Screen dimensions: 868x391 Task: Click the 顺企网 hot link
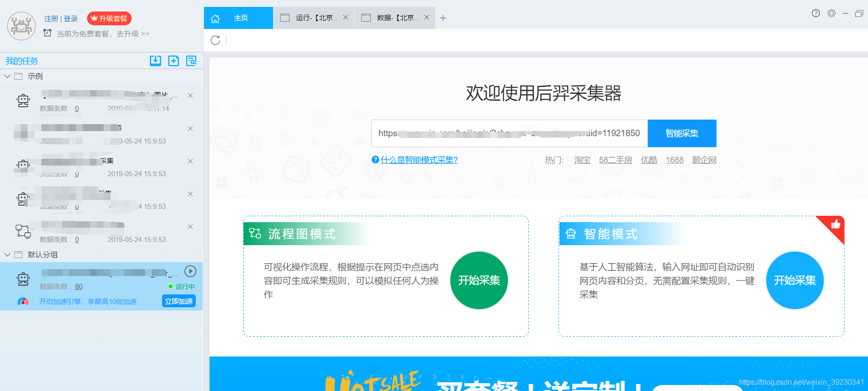coord(704,160)
